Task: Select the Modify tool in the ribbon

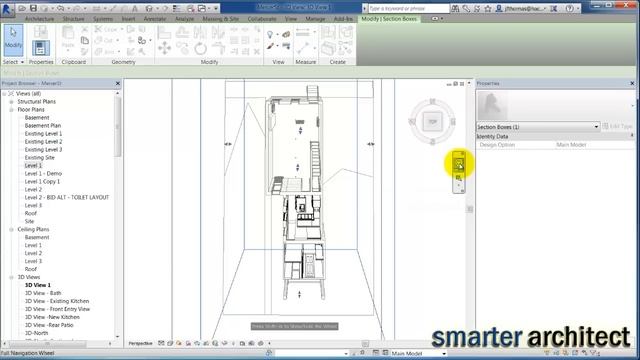Action: pyautogui.click(x=13, y=40)
